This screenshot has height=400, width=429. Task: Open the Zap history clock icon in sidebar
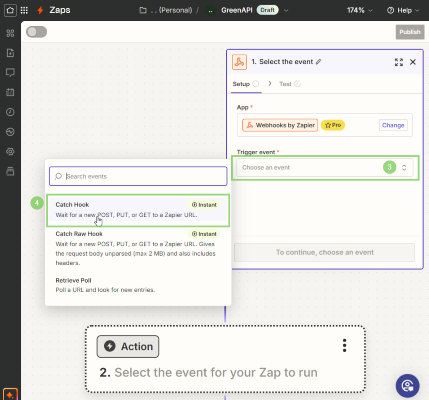click(10, 112)
